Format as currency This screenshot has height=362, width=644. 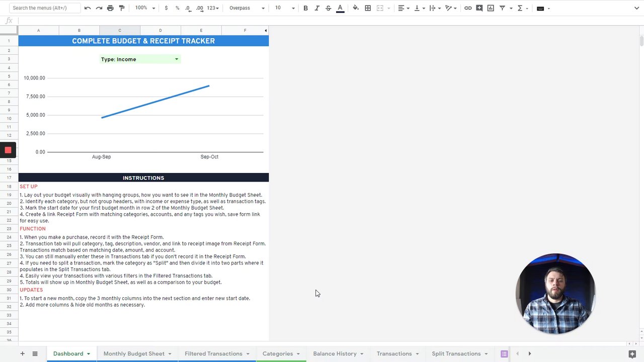(166, 8)
